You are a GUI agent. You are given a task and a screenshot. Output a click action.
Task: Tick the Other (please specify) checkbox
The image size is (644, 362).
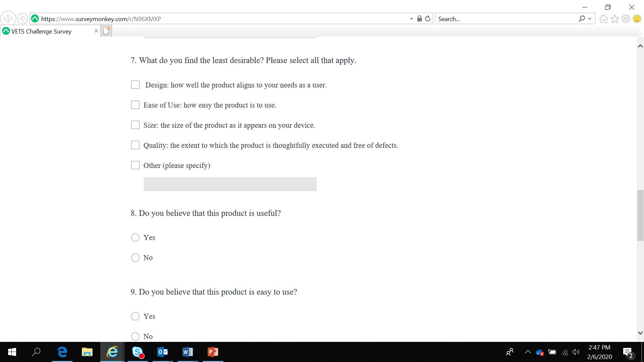(135, 165)
